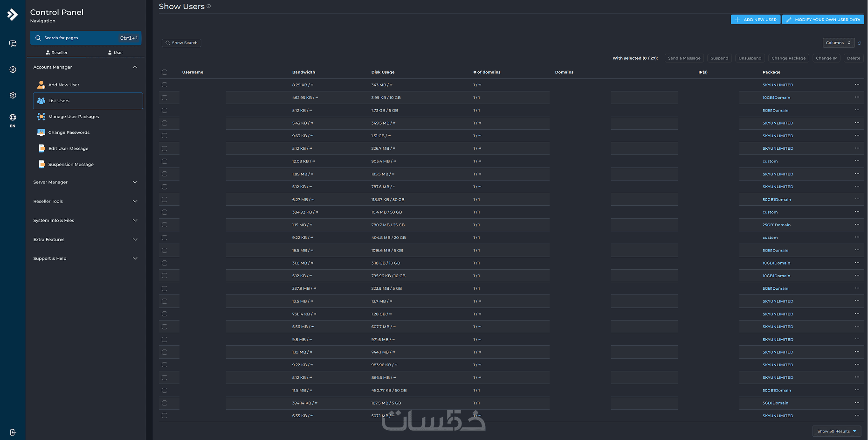This screenshot has height=440, width=868.
Task: Click MODIFY YOUR OWN USER DATA button
Action: [x=823, y=20]
